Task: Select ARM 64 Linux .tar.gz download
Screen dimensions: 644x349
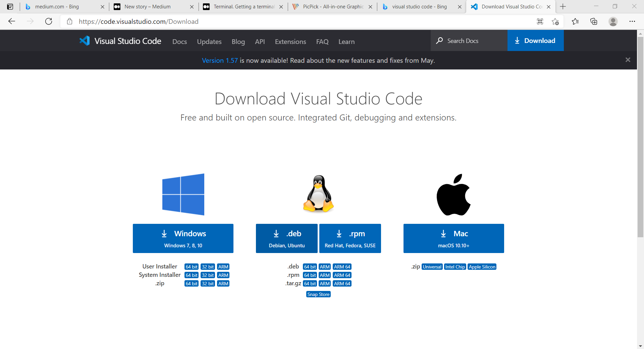Action: pyautogui.click(x=342, y=284)
